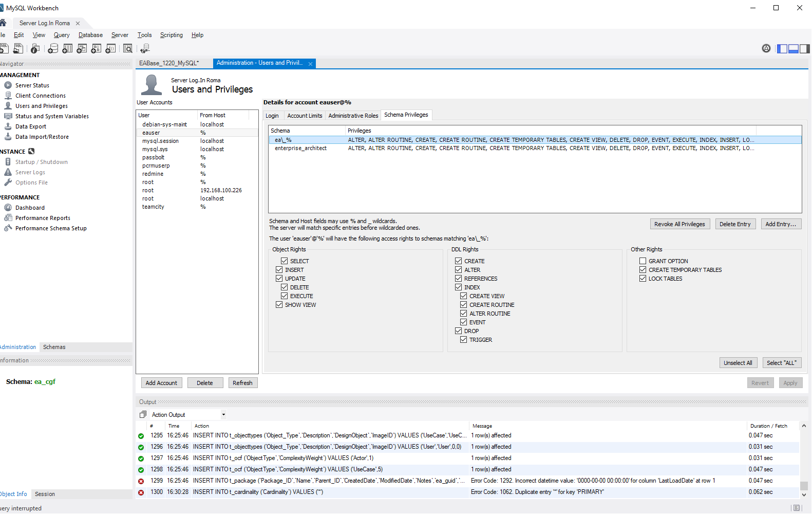This screenshot has height=514, width=812.
Task: Enable the GRANT OPTION checkbox
Action: point(643,261)
